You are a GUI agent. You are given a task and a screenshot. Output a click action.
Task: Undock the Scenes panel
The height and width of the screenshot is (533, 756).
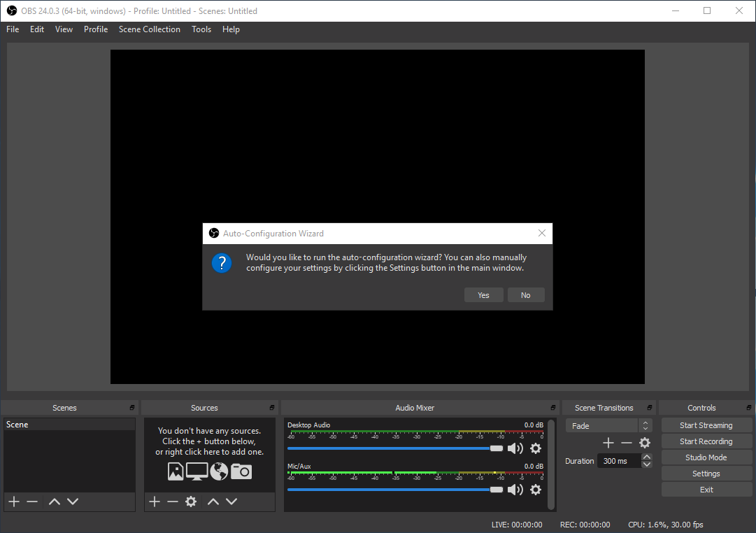click(x=132, y=408)
